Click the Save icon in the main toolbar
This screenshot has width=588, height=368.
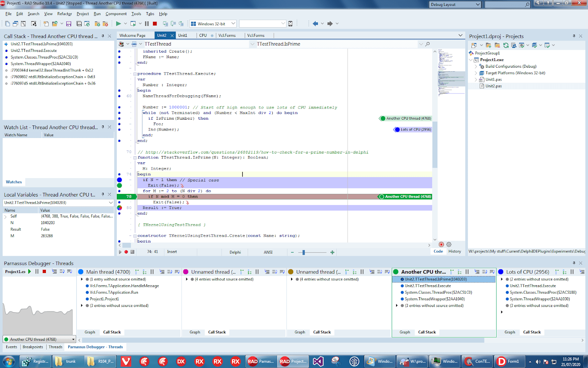[x=69, y=24]
